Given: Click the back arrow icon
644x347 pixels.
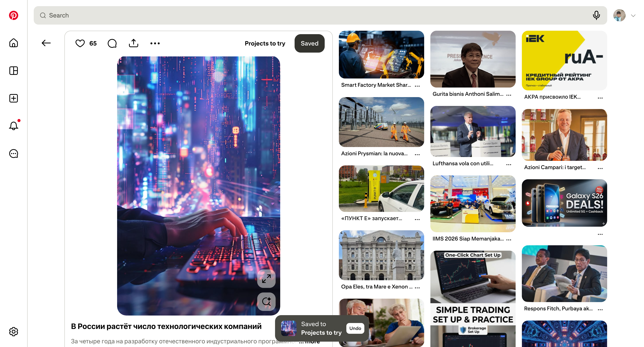Looking at the screenshot, I should coord(46,43).
